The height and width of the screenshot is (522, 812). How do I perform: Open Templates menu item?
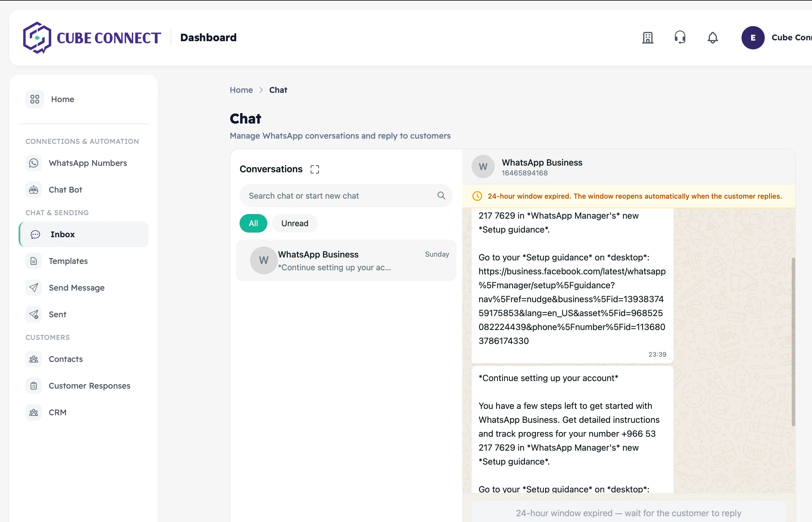[x=83, y=261]
